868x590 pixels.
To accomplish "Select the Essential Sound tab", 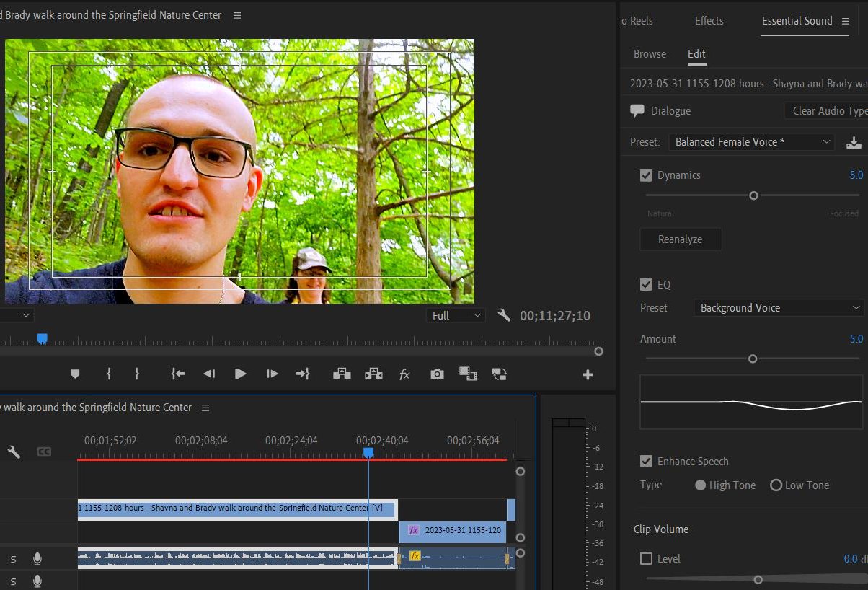I will pos(797,21).
